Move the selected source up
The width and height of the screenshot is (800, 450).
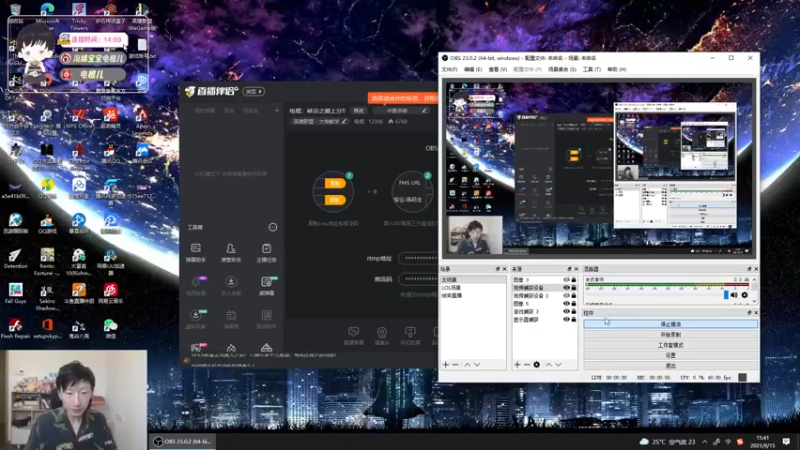tap(548, 365)
